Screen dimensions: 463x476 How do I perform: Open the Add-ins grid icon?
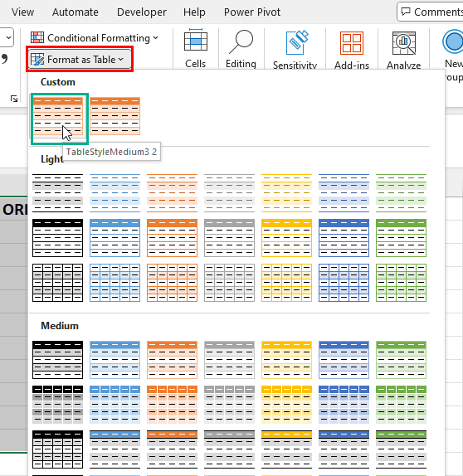(x=352, y=43)
